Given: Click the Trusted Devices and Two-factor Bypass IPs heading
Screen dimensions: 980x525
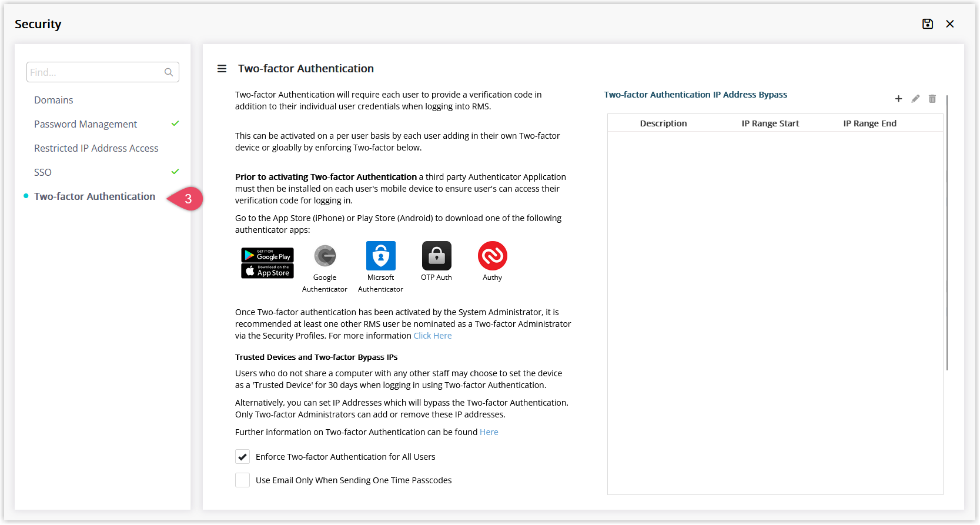Looking at the screenshot, I should click(316, 357).
